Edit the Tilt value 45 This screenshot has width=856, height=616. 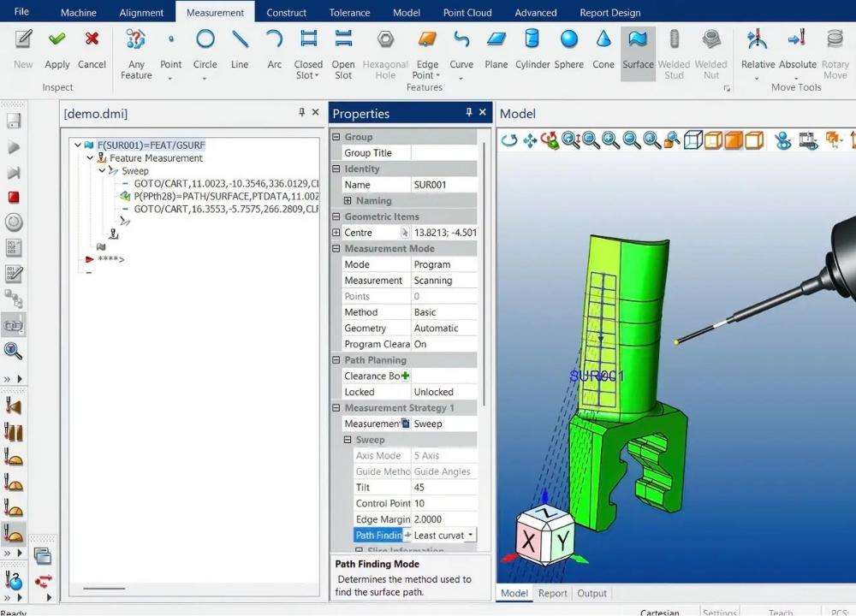click(x=443, y=488)
